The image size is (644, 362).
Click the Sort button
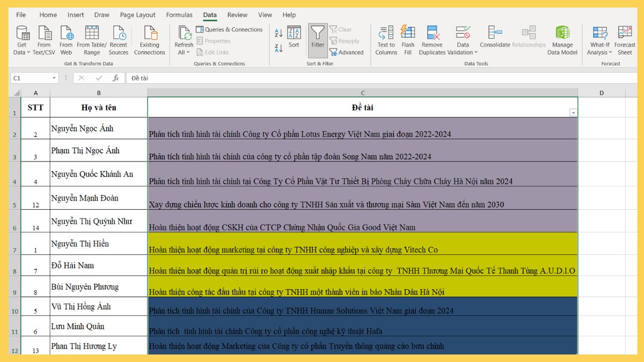pos(294,40)
